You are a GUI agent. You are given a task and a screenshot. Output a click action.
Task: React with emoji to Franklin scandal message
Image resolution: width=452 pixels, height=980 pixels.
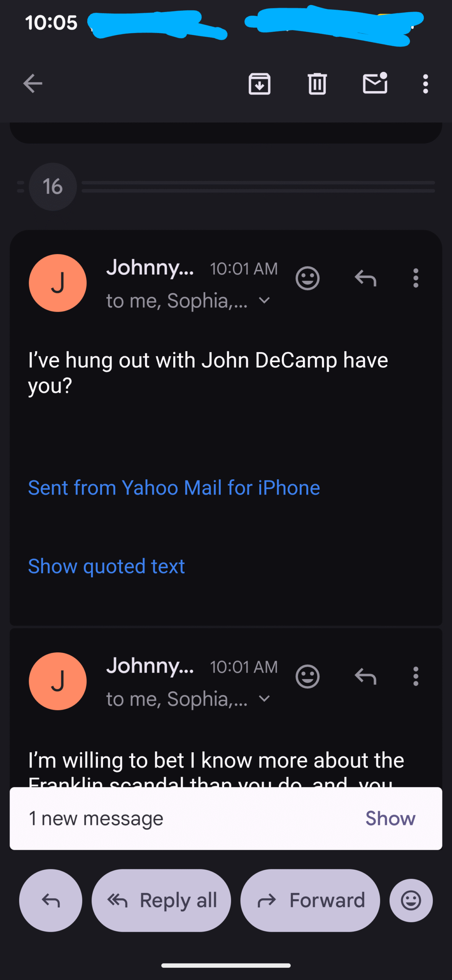tap(307, 676)
